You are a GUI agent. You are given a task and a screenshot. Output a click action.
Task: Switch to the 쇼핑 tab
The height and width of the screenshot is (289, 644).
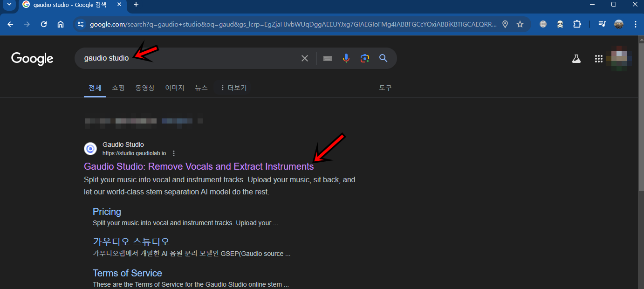coord(118,88)
